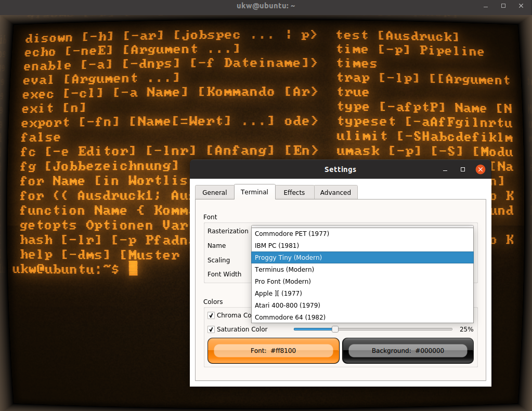Toggle the Chroma Color checkbox

pyautogui.click(x=211, y=315)
